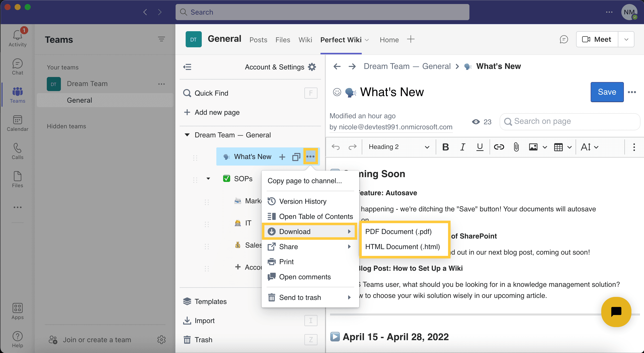The image size is (644, 353).
Task: Toggle italic formatting
Action: [462, 147]
